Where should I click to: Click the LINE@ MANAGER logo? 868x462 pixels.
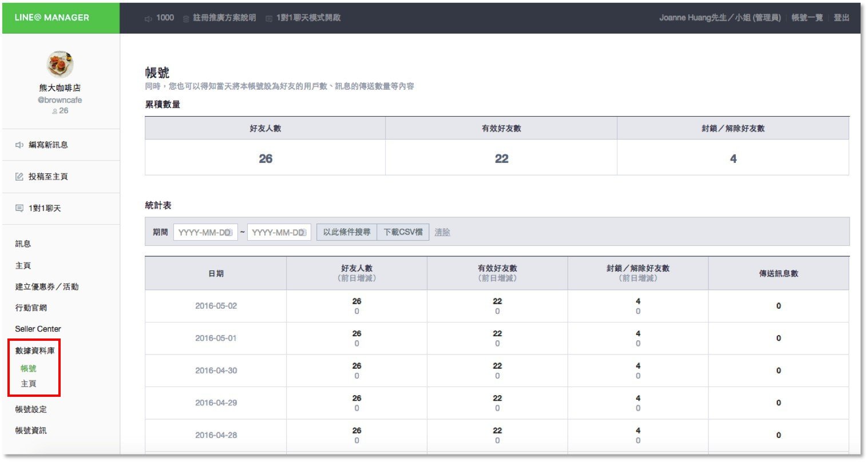tap(52, 18)
